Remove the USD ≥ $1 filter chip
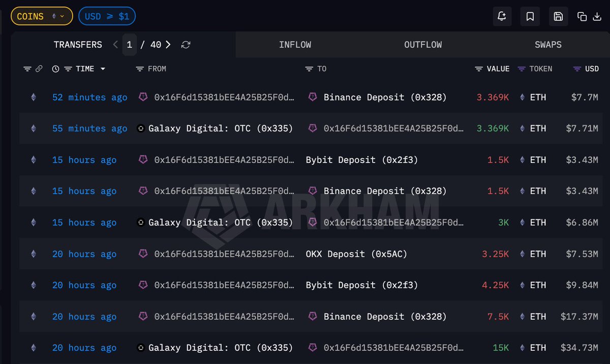Viewport: 610px width, 364px height. pos(107,16)
